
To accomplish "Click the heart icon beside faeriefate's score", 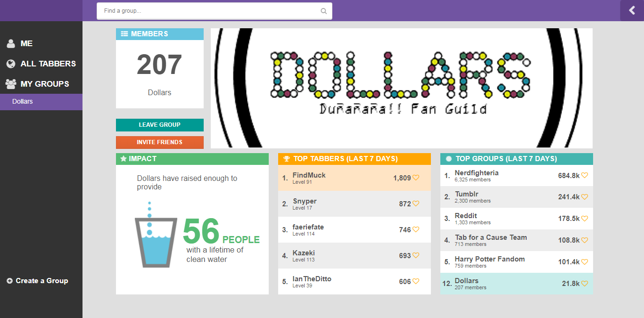I will 416,230.
